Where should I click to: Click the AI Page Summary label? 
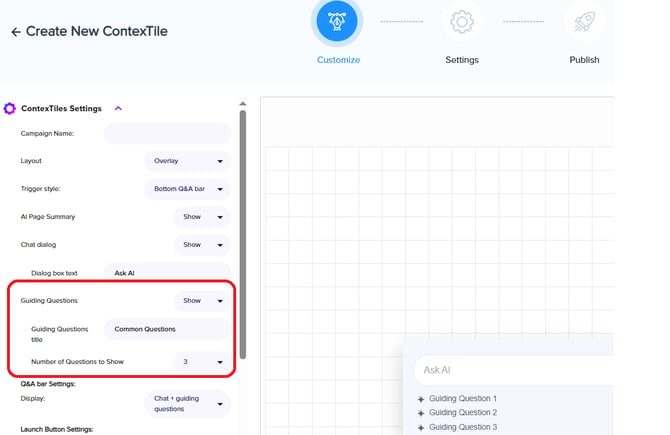(48, 217)
